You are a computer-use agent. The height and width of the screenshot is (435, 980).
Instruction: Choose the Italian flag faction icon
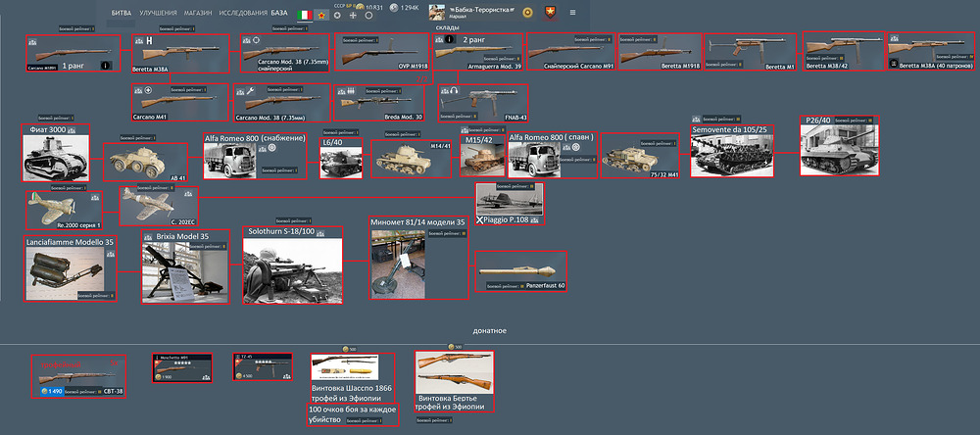(x=305, y=15)
